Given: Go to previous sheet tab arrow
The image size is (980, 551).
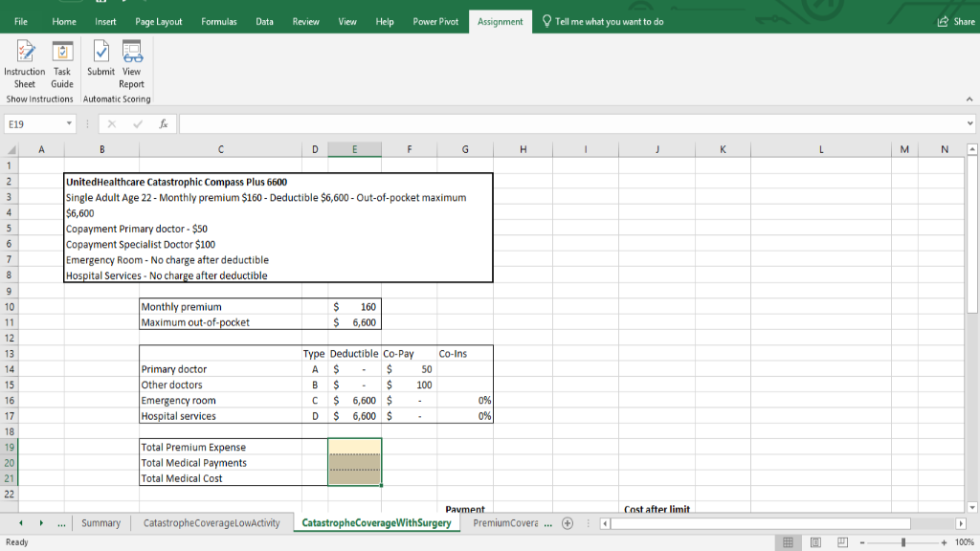Looking at the screenshot, I should tap(21, 523).
